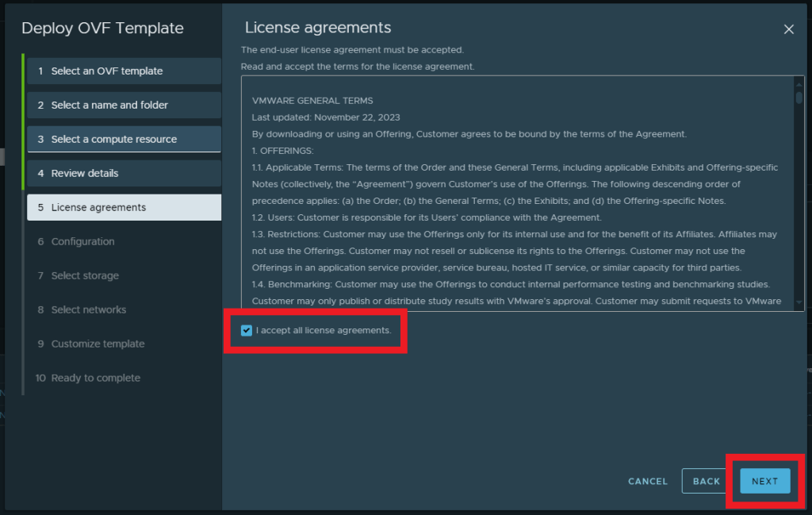The height and width of the screenshot is (515, 812).
Task: Return to step 3 Select a compute resource
Action: point(124,139)
